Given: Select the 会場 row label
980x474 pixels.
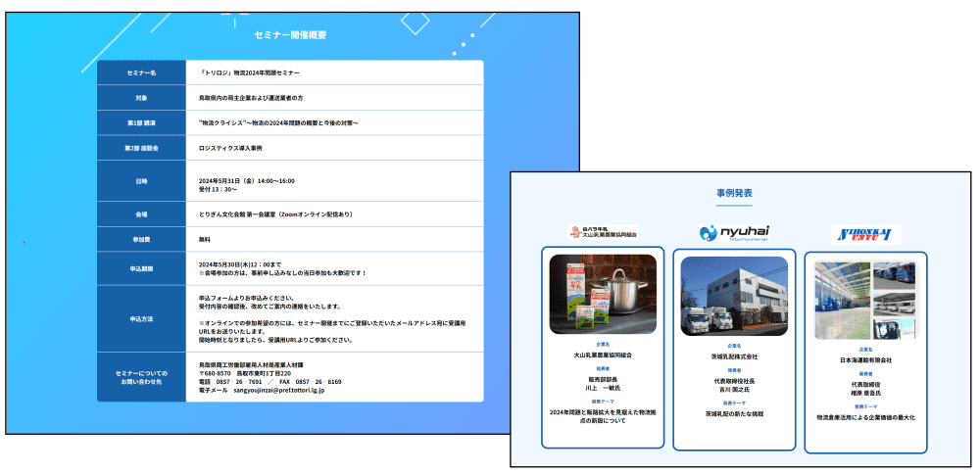Looking at the screenshot, I should [x=141, y=214].
